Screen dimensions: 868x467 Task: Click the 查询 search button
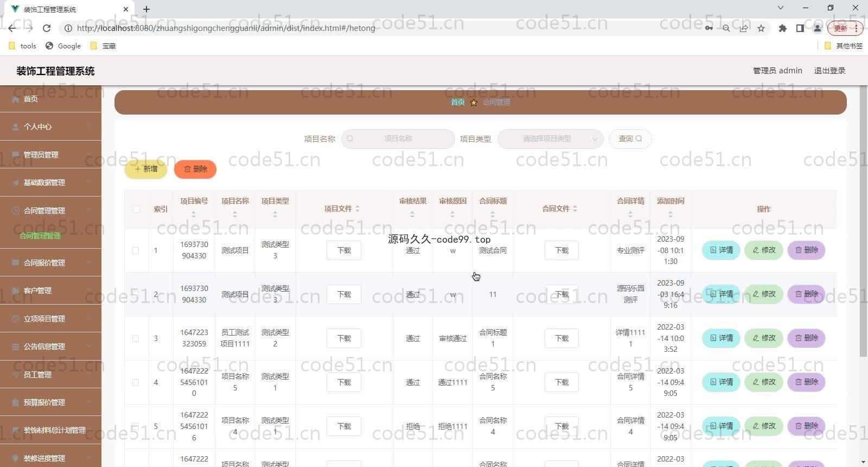pyautogui.click(x=630, y=139)
